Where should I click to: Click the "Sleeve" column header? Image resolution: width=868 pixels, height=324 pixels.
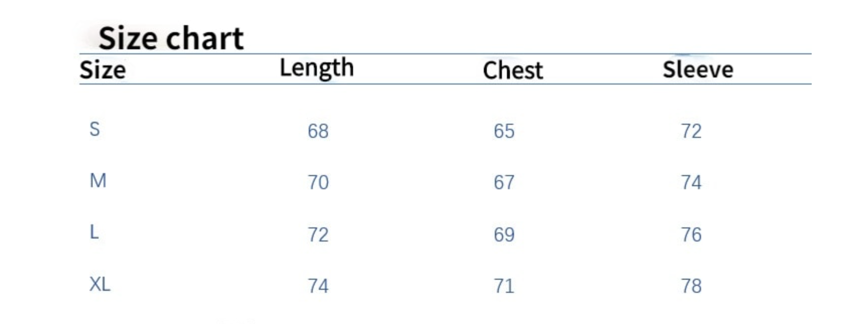(698, 69)
